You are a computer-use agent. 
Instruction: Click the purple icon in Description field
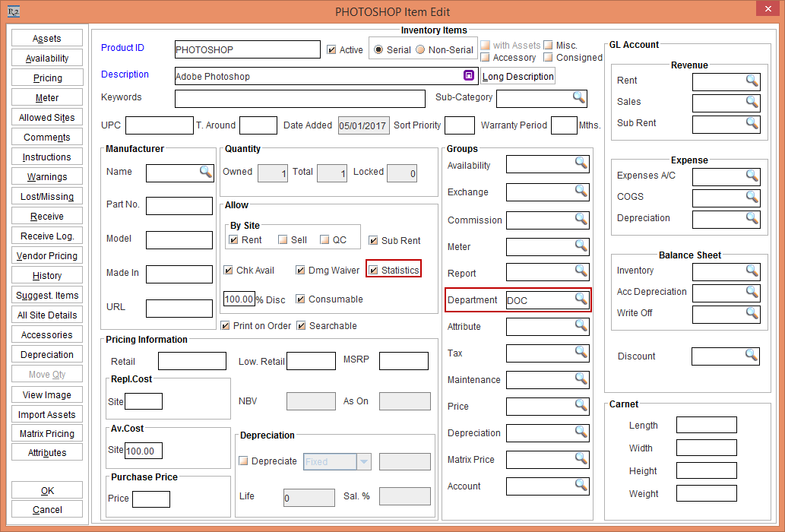coord(469,75)
